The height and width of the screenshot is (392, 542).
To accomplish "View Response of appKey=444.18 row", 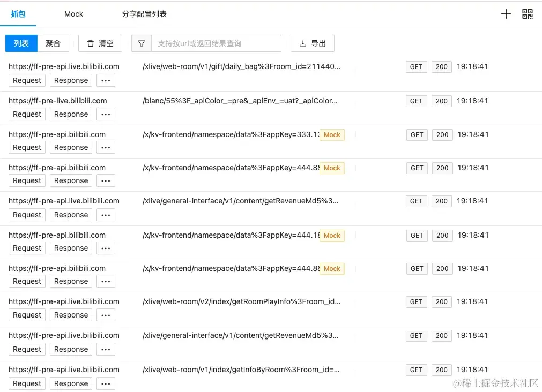I will tap(71, 248).
